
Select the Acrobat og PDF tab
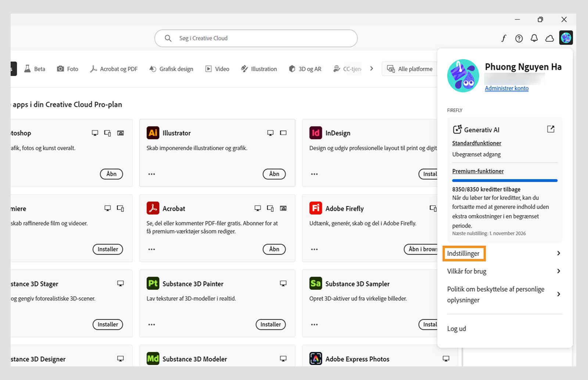pos(114,69)
